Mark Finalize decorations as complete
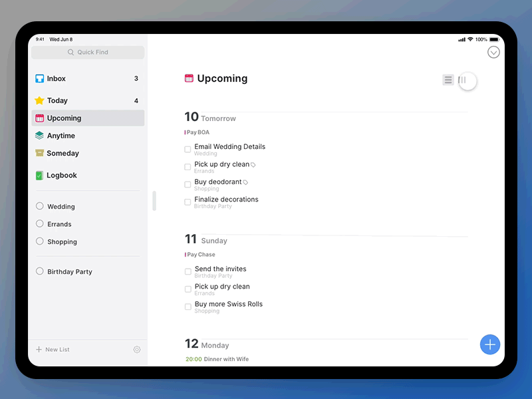 (188, 202)
